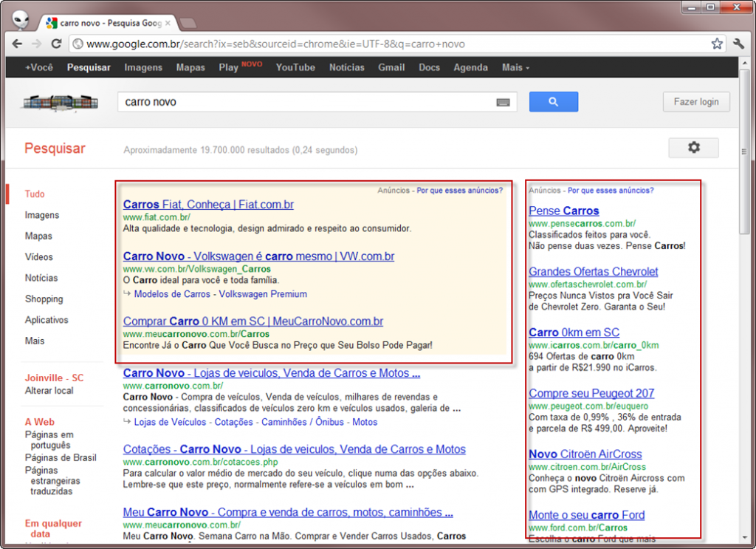The width and height of the screenshot is (756, 549).
Task: Reload the page using the refresh icon
Action: click(x=57, y=44)
